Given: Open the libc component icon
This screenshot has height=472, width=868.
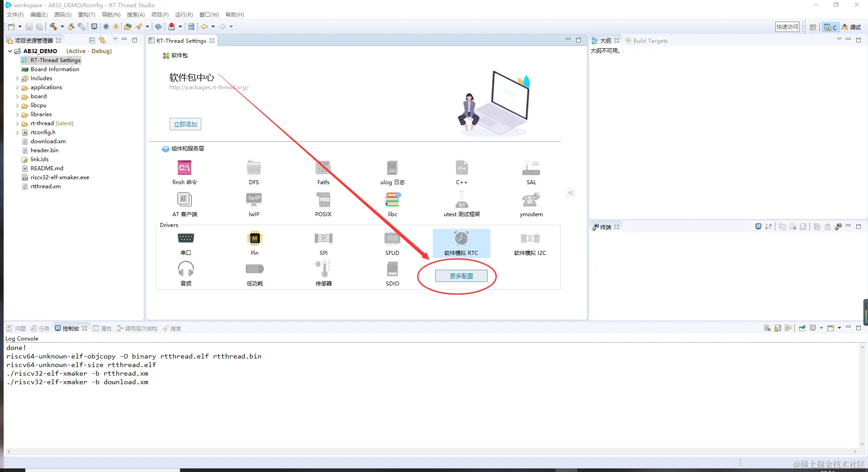Looking at the screenshot, I should click(x=392, y=200).
